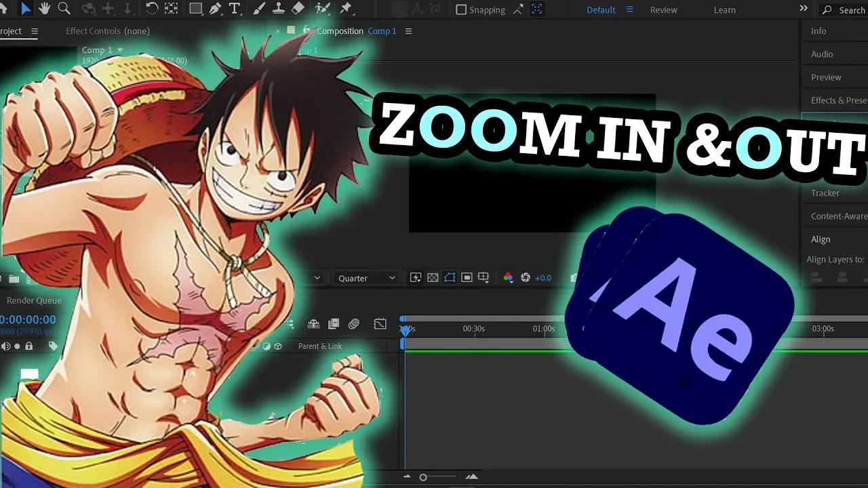
Task: Select the Pen tool
Action: (216, 9)
